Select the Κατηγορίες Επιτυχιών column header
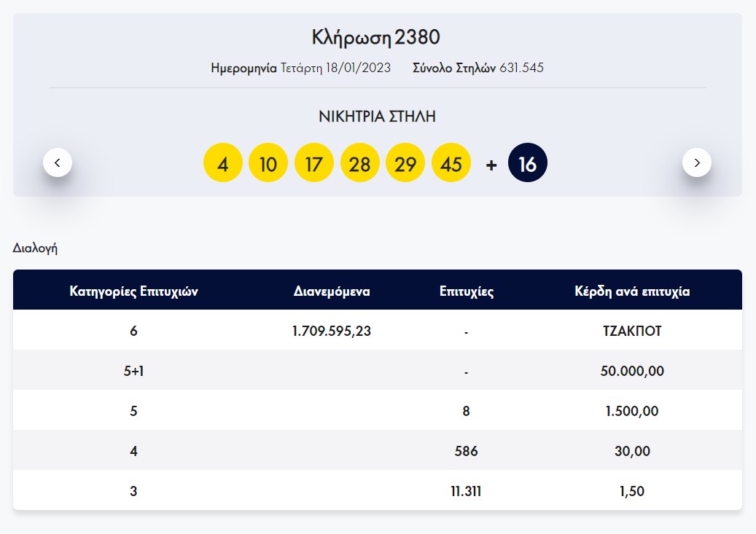The width and height of the screenshot is (756, 534). tap(133, 291)
